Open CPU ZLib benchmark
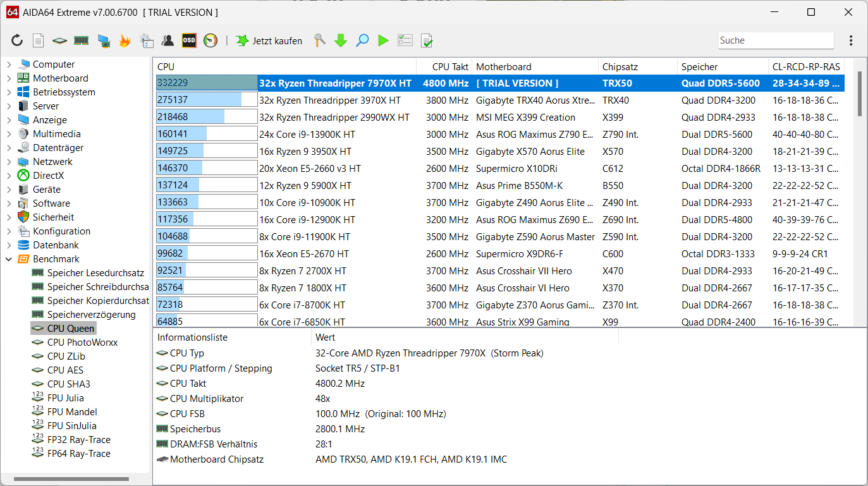 66,356
